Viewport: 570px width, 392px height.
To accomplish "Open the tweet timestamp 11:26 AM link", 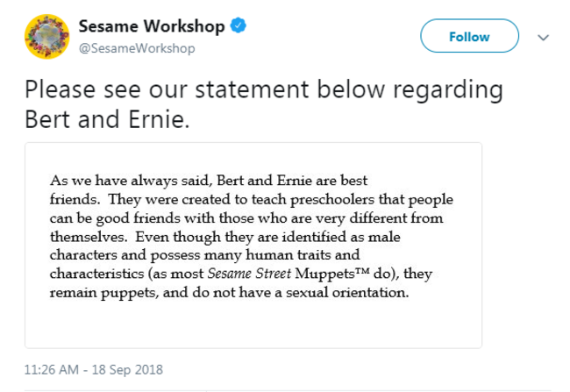I will (x=51, y=369).
